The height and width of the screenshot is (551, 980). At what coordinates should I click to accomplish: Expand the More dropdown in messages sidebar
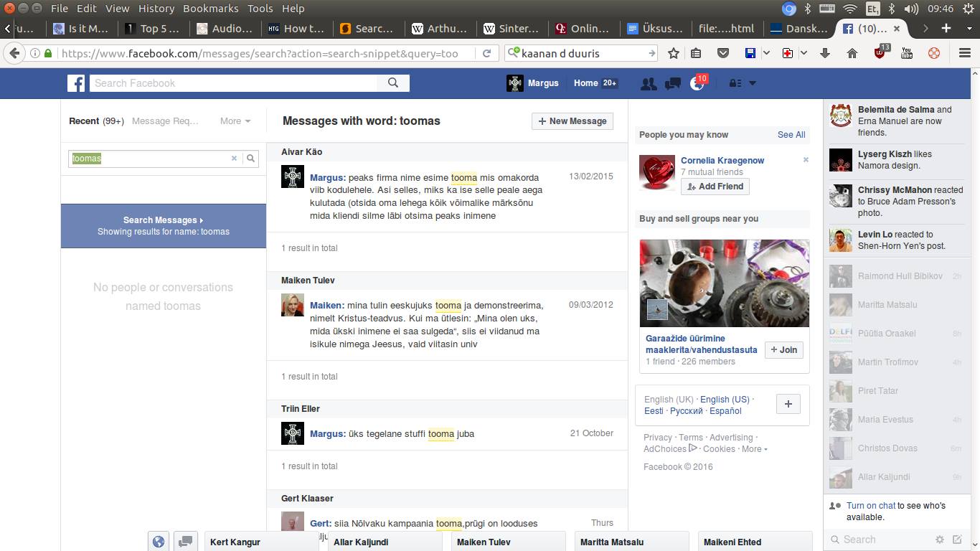click(x=235, y=121)
